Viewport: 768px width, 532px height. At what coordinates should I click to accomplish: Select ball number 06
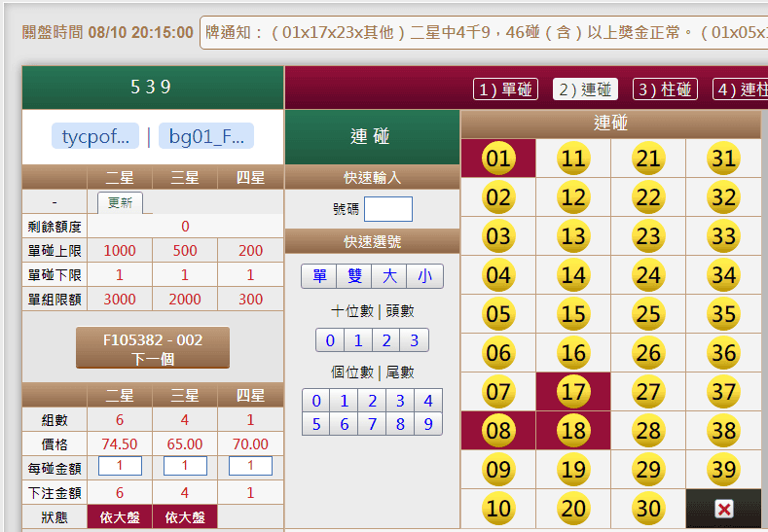coord(498,353)
